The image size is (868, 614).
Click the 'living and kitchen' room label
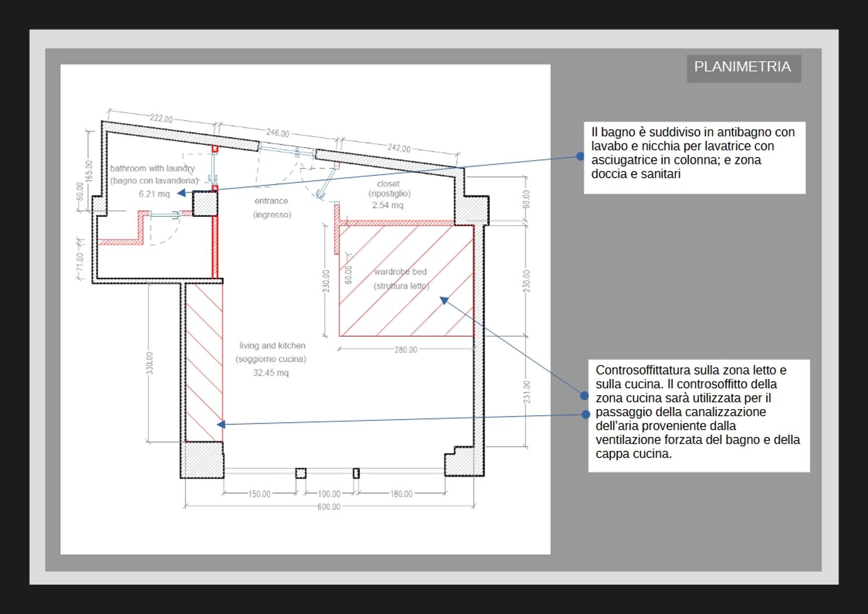tap(272, 345)
